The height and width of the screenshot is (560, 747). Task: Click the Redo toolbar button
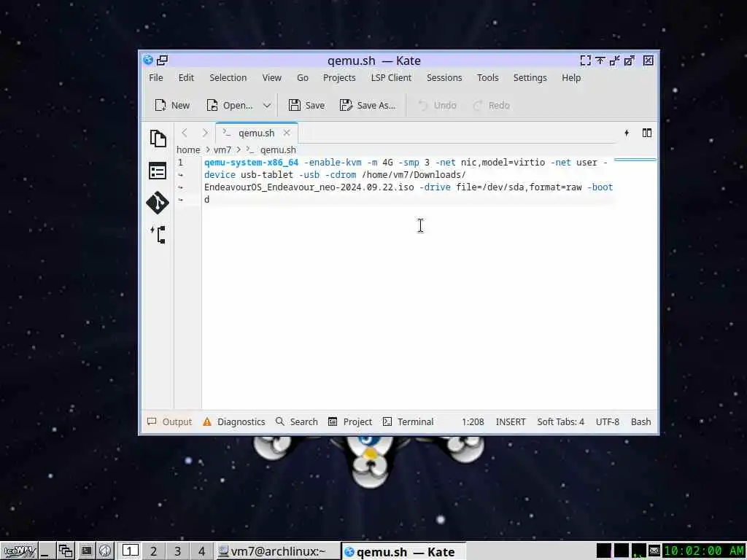491,105
